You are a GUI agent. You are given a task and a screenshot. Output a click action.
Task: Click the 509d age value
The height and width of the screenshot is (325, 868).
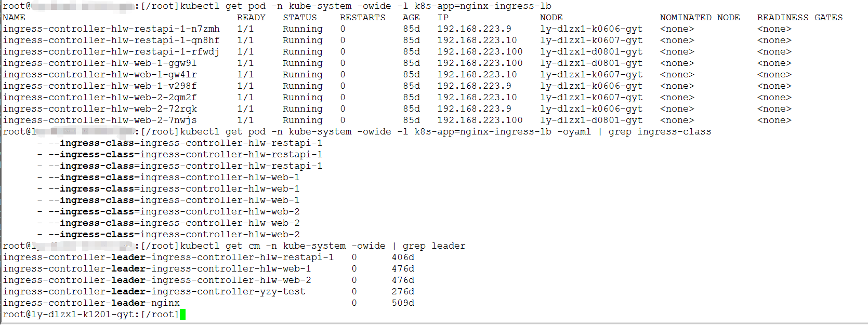403,303
